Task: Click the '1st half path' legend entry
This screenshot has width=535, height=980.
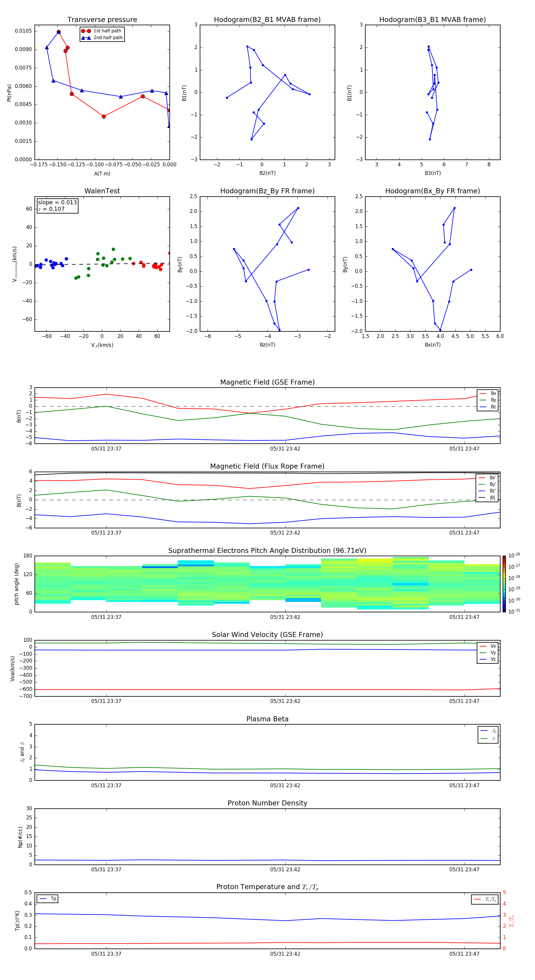Action: point(102,31)
